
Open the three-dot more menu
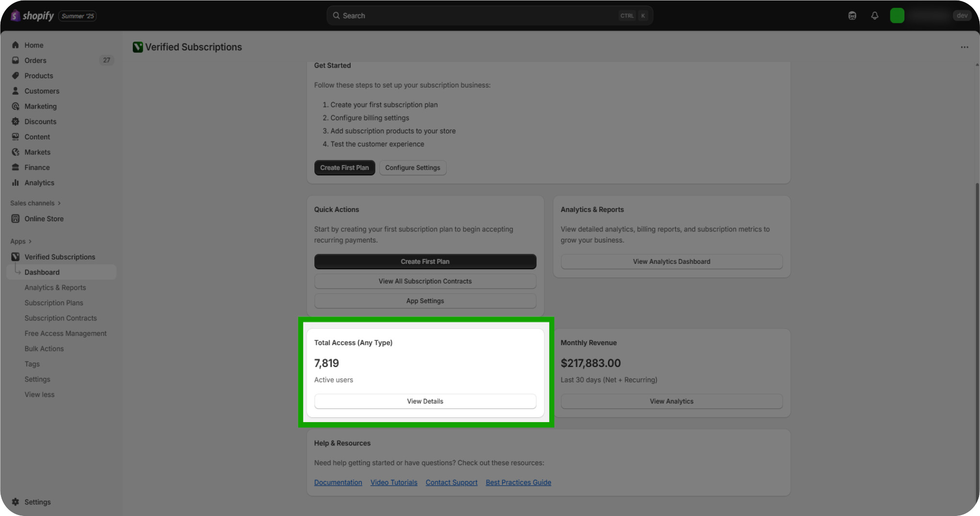[964, 47]
